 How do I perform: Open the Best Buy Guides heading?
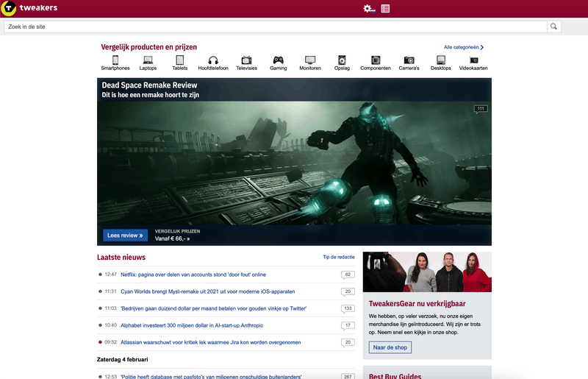click(x=395, y=375)
